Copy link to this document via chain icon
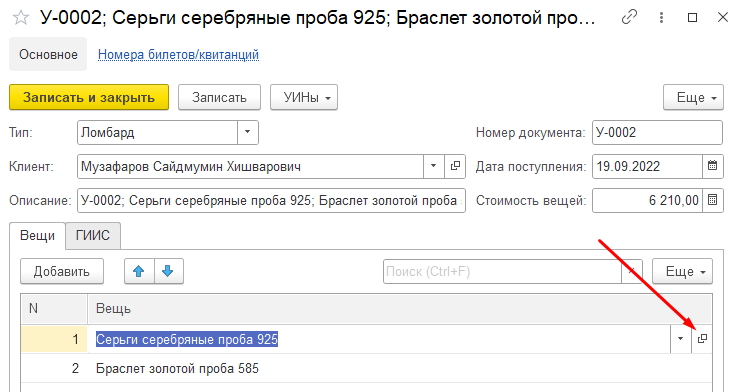Image resolution: width=740 pixels, height=392 pixels. [x=629, y=17]
